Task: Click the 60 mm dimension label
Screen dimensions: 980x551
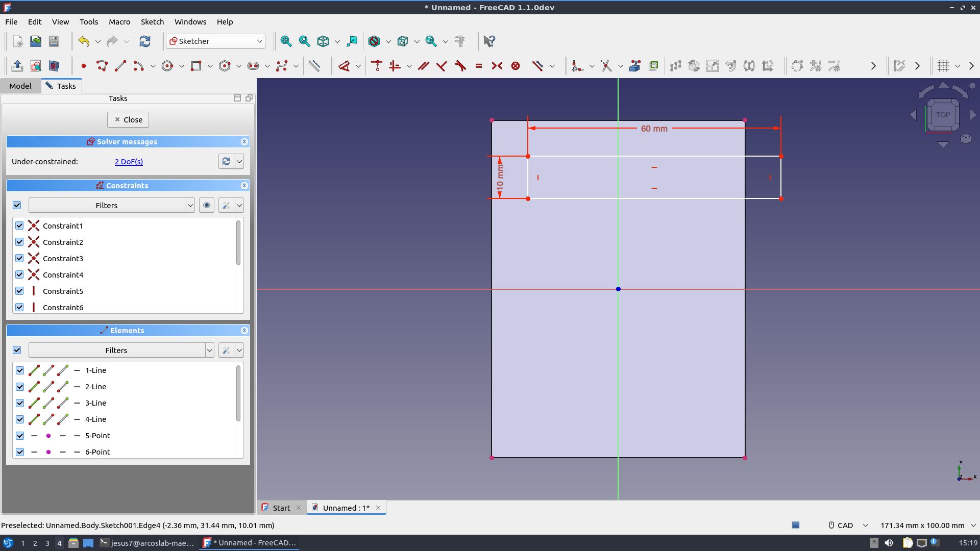Action: tap(654, 129)
